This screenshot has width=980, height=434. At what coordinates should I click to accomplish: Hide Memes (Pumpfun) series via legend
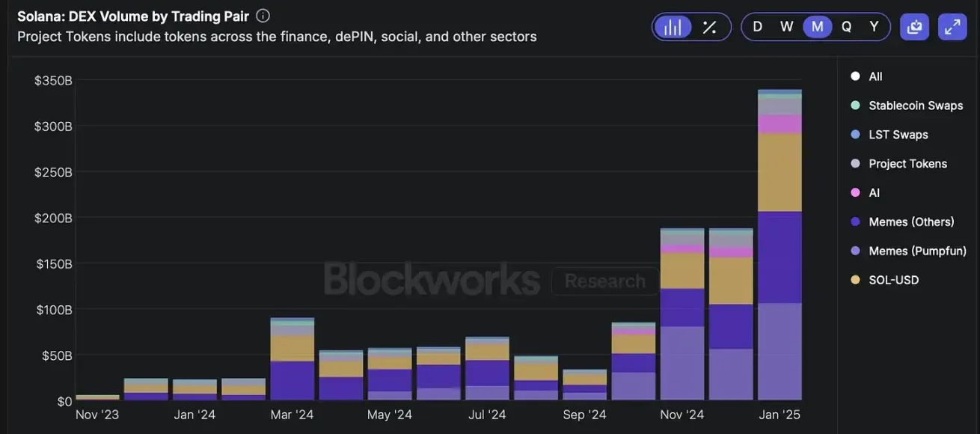pyautogui.click(x=917, y=251)
